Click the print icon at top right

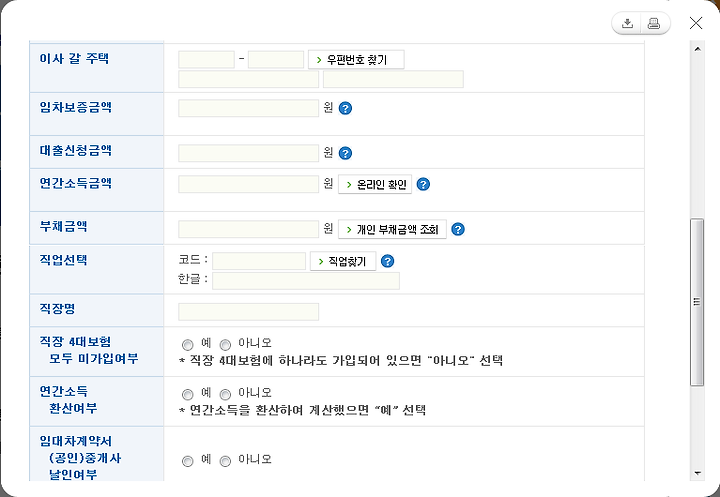pos(654,23)
